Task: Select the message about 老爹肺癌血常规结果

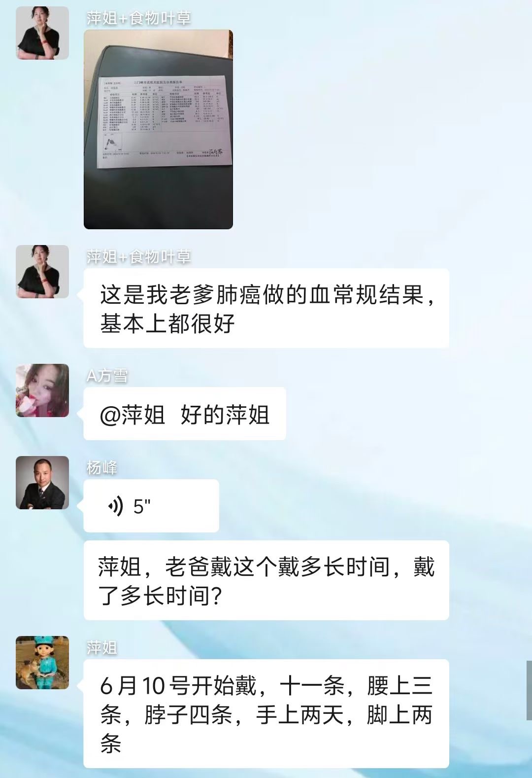Action: (266, 309)
